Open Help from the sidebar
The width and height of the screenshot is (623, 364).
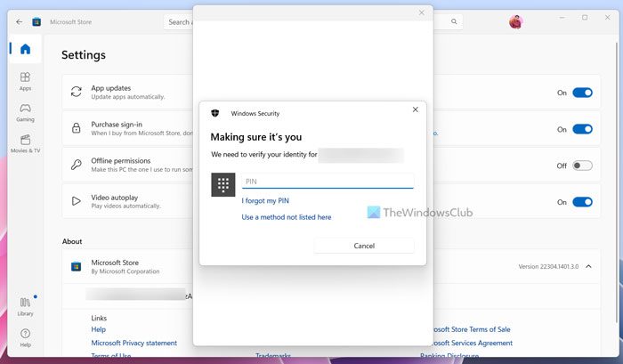[25, 336]
